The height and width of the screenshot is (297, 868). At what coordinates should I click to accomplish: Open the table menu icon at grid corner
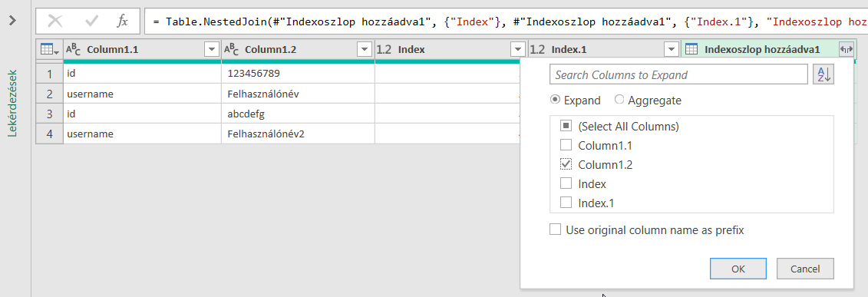50,50
